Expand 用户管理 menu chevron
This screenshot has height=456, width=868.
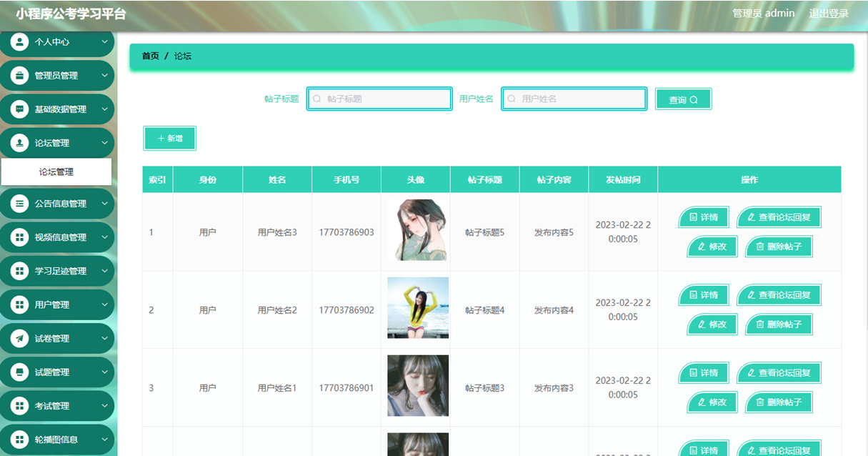point(104,304)
